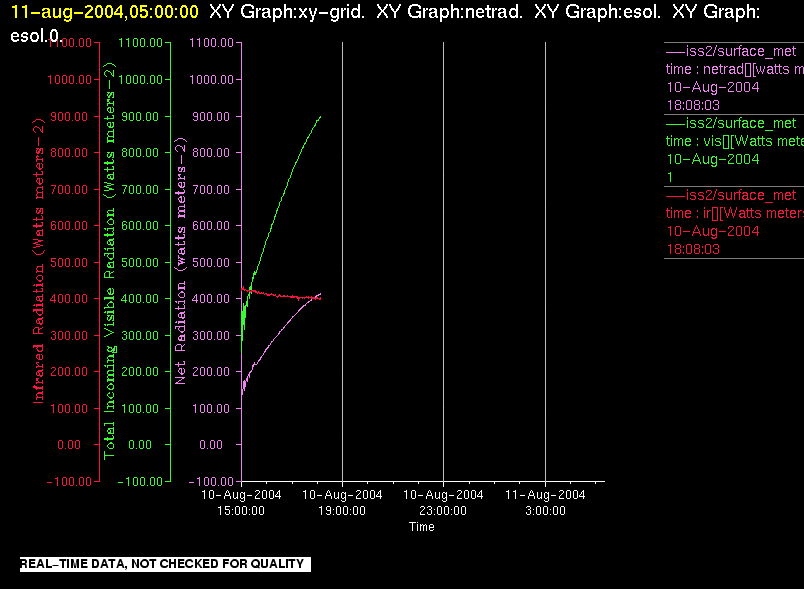Select the 'XY Graph:netrad.' title text

(450, 12)
